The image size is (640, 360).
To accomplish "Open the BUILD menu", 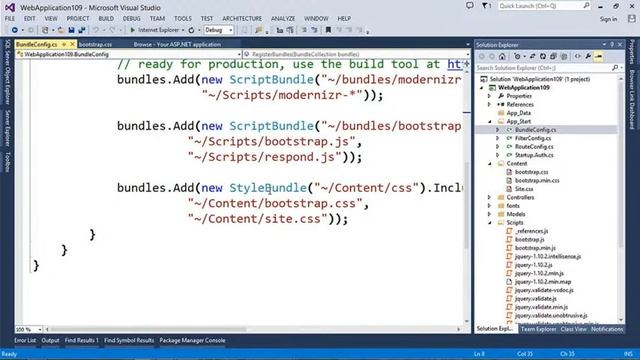I will click(x=106, y=18).
